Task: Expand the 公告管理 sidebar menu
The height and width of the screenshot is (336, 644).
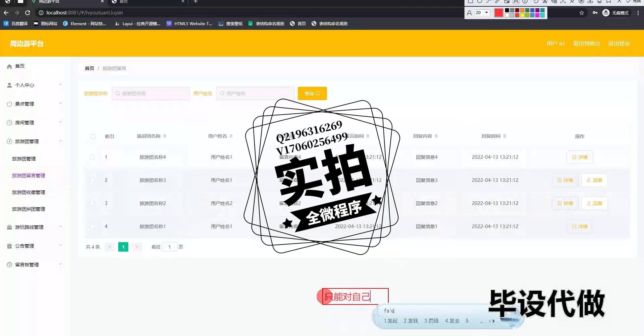Action: click(x=61, y=245)
